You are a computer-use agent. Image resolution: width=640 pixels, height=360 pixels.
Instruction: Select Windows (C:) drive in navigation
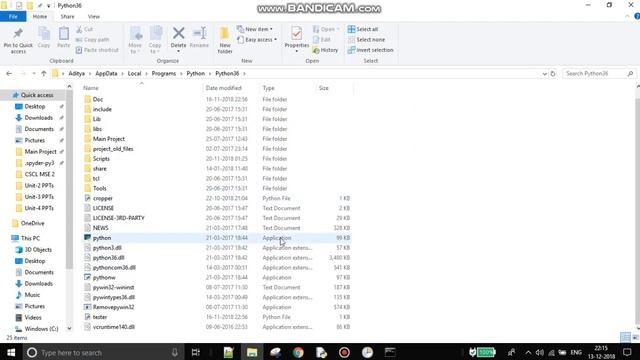point(41,329)
